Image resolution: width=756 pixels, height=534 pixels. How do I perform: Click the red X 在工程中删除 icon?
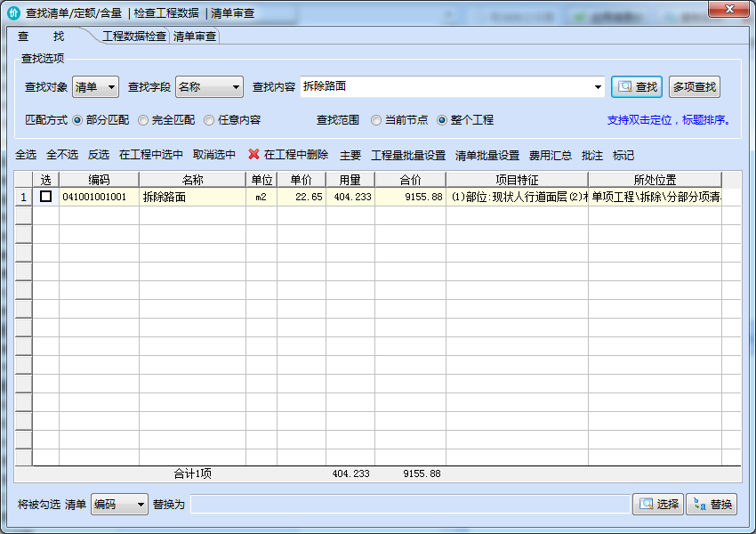click(x=254, y=155)
